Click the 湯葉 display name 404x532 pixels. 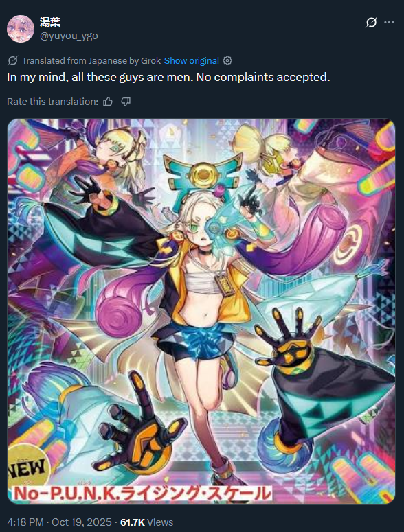(x=50, y=23)
